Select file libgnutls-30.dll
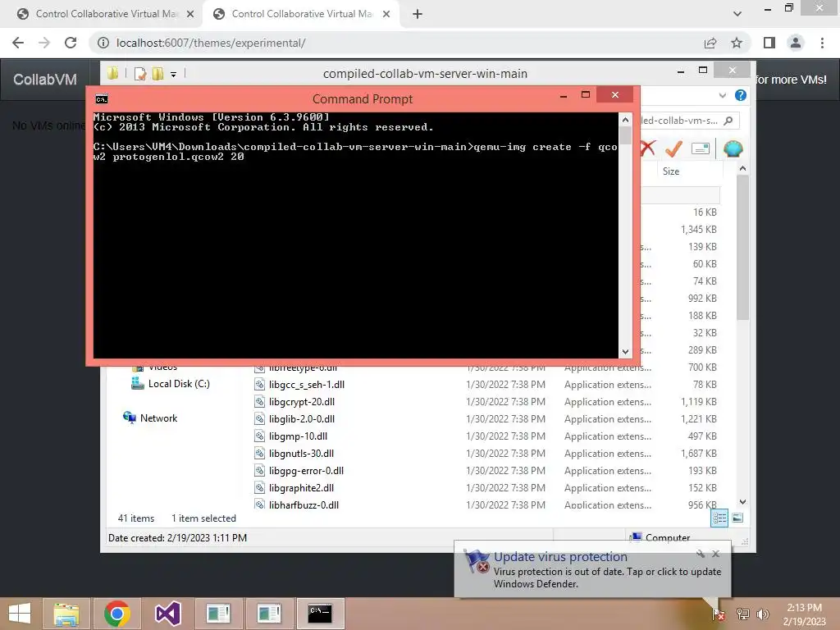Image resolution: width=840 pixels, height=630 pixels. pos(301,453)
